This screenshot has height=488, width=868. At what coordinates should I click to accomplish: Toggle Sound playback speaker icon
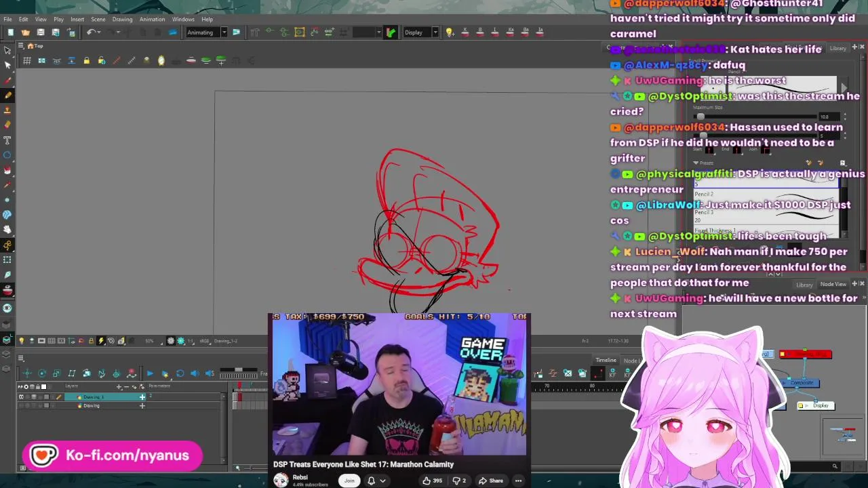pos(195,373)
